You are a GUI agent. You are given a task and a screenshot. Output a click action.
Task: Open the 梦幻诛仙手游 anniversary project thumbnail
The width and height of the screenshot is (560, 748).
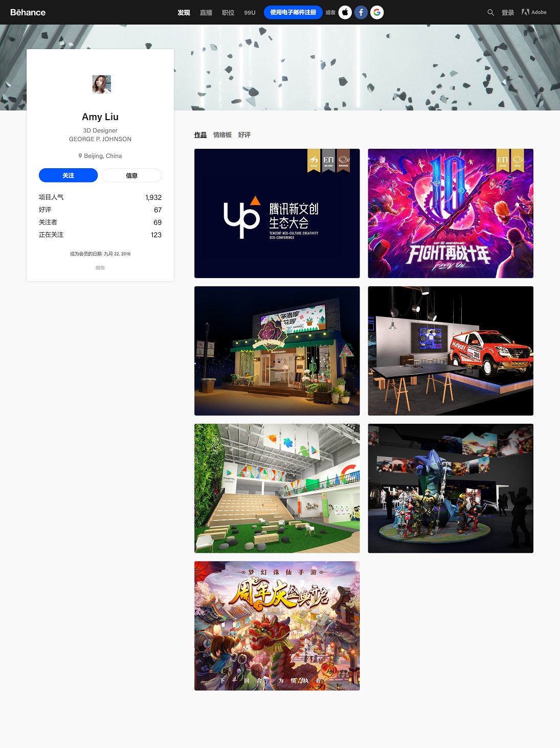pos(277,626)
